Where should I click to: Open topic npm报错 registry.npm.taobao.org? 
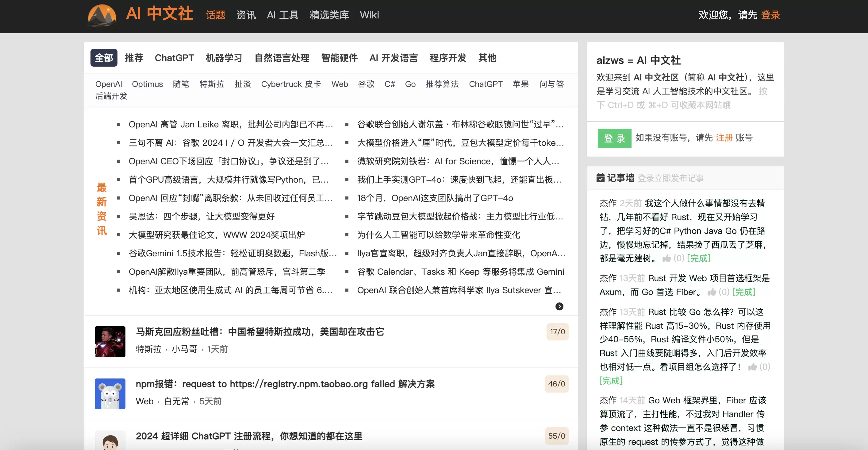[x=285, y=384]
